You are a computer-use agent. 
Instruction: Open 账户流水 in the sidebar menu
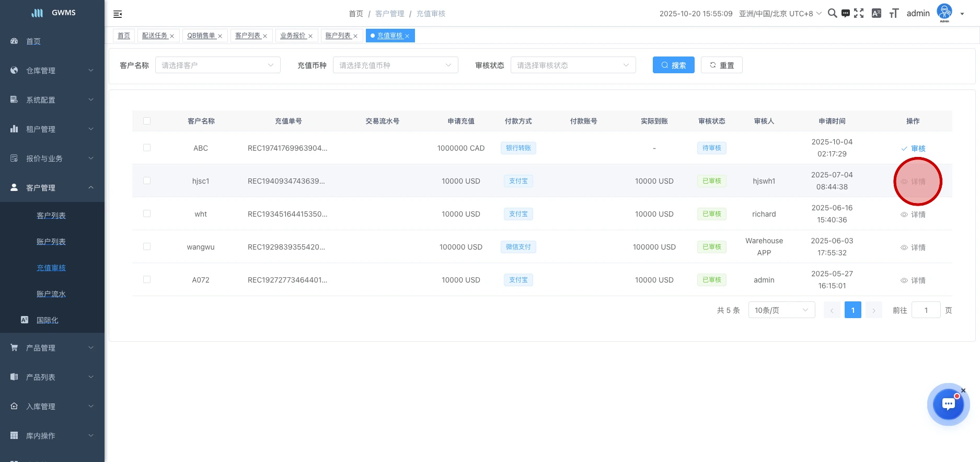[x=51, y=294]
